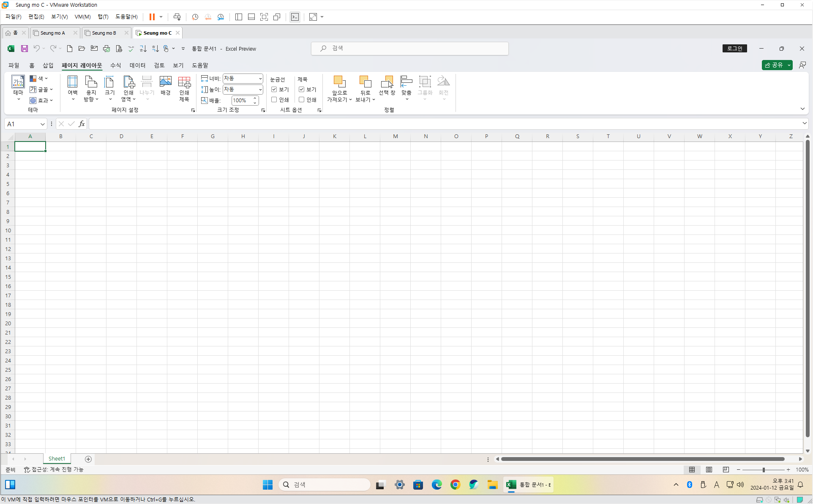Click the Bring Forward (앞으로 가져오기) icon
This screenshot has height=504, width=813.
coord(339,82)
